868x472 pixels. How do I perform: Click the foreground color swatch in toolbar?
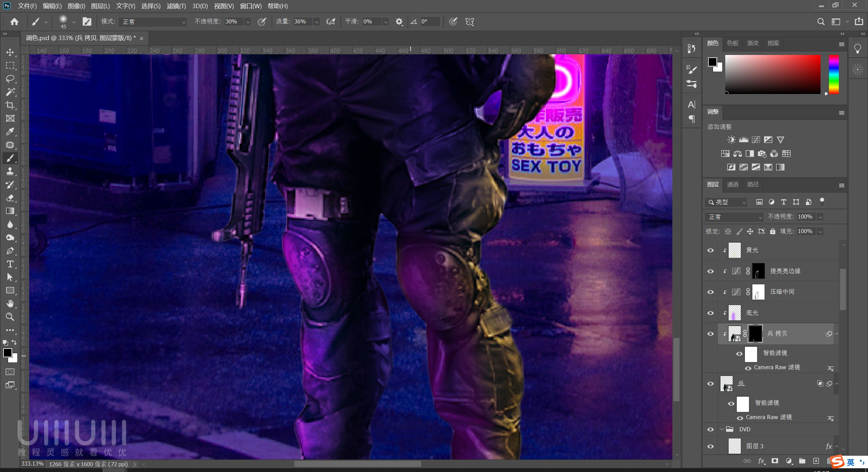pos(7,353)
